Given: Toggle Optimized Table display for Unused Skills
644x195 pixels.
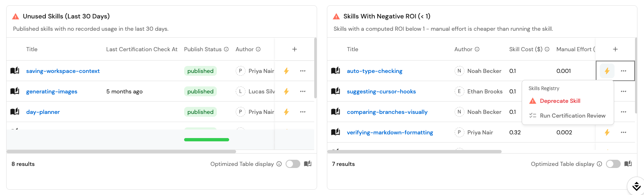Looking at the screenshot, I should (293, 164).
